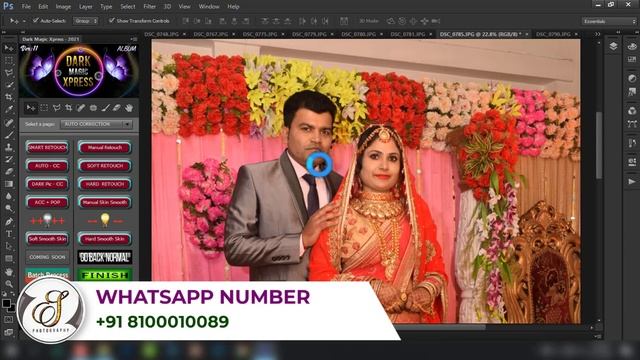Screen dimensions: 640x360
Task: Click the Manual Skin Smooth button
Action: point(105,202)
